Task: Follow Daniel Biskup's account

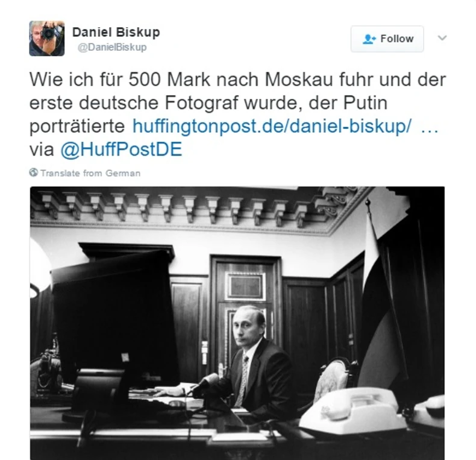Action: click(387, 39)
